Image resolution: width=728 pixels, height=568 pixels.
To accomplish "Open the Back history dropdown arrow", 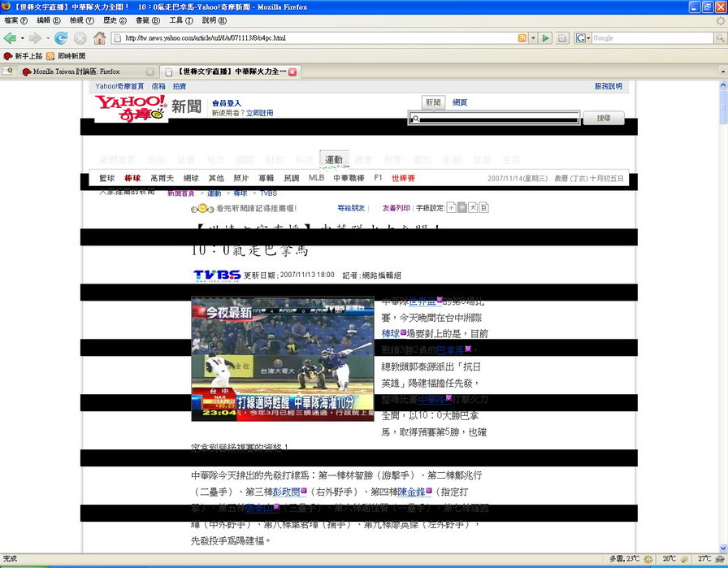I will click(22, 38).
